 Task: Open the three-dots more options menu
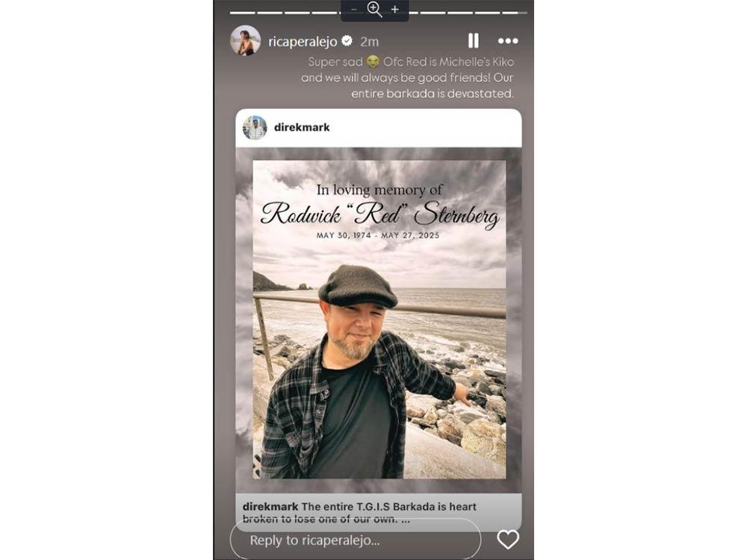508,41
